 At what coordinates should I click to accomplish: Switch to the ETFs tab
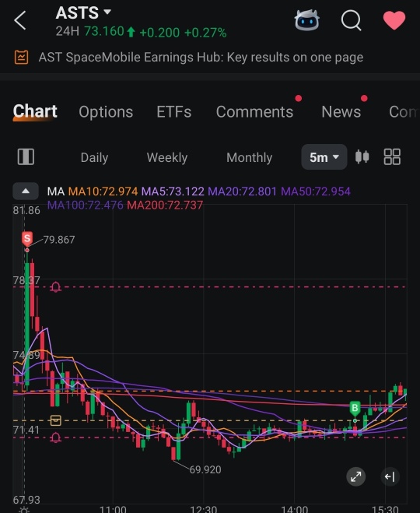tap(174, 112)
